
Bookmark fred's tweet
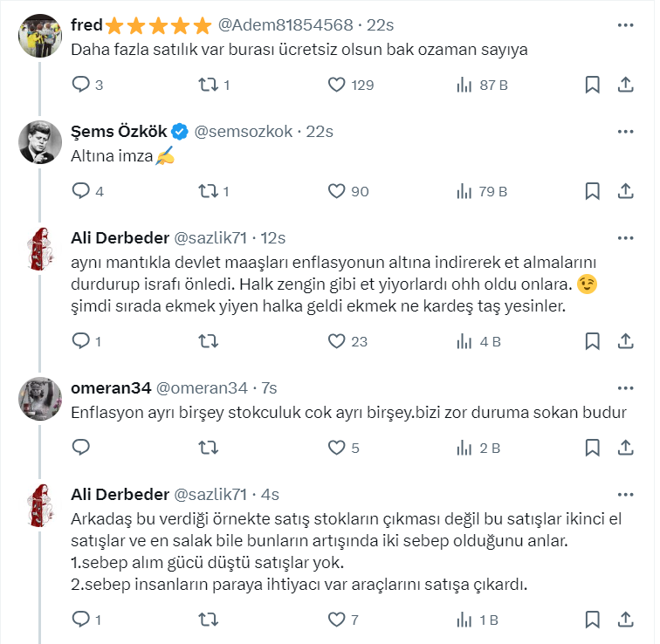[x=592, y=85]
